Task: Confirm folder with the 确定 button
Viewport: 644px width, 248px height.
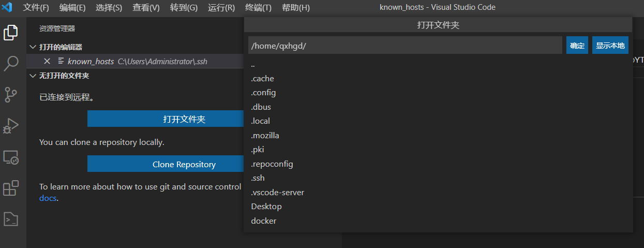Action: 577,45
